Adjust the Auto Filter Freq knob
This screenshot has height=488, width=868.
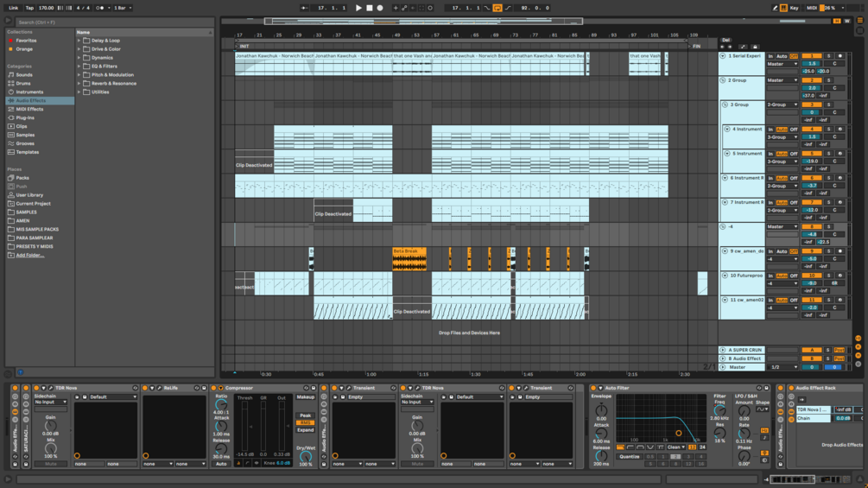[x=719, y=410]
